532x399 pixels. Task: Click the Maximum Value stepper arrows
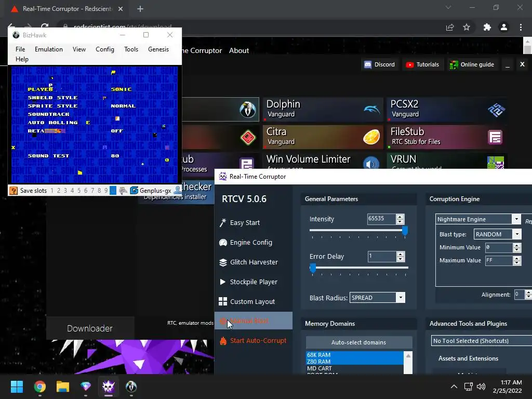[517, 260]
